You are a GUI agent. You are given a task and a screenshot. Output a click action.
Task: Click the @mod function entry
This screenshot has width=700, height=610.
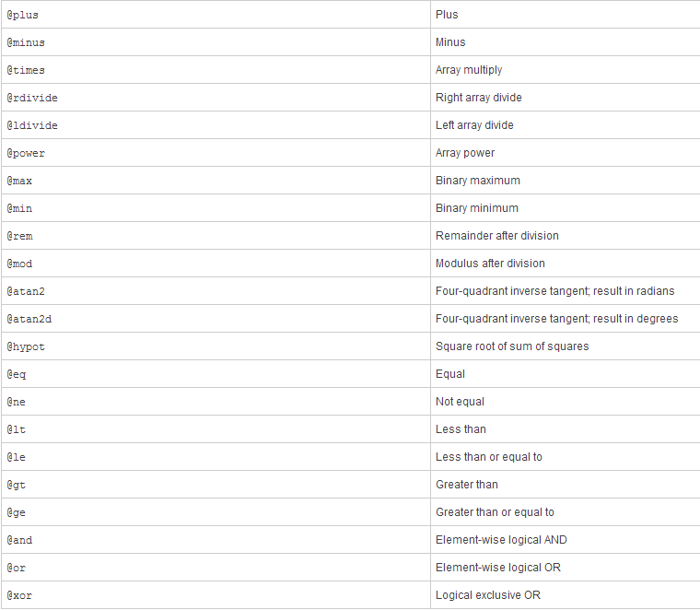[19, 264]
